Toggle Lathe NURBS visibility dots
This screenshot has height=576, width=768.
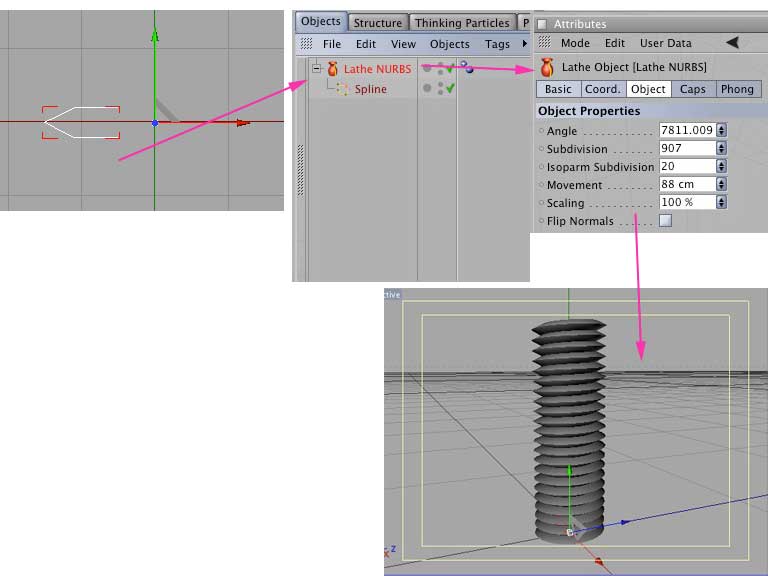(x=440, y=69)
